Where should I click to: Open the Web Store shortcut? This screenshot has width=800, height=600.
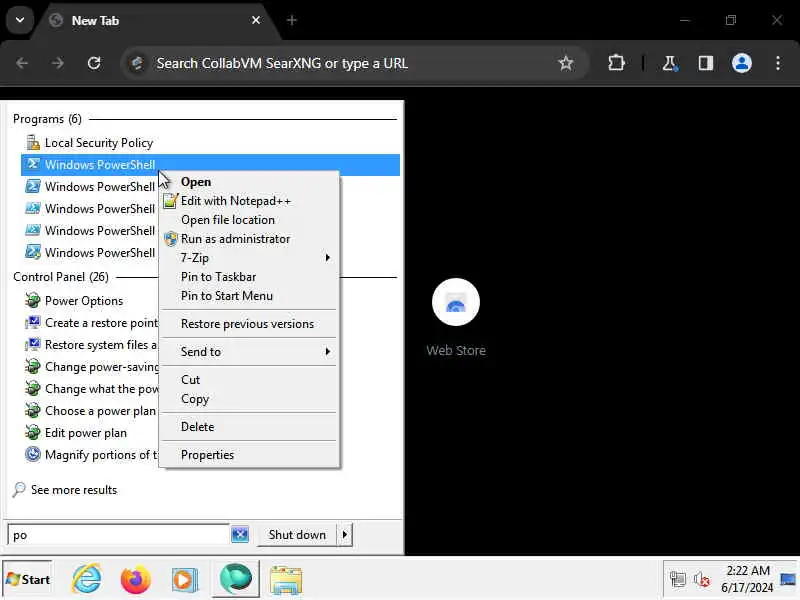click(x=456, y=317)
